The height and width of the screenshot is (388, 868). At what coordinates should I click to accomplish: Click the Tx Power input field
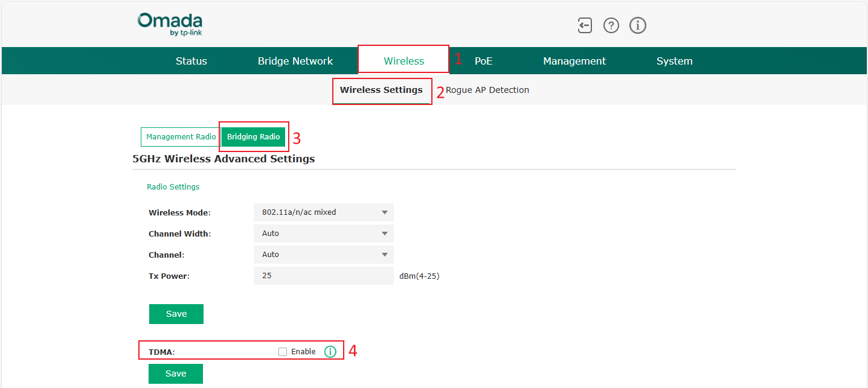(x=323, y=276)
